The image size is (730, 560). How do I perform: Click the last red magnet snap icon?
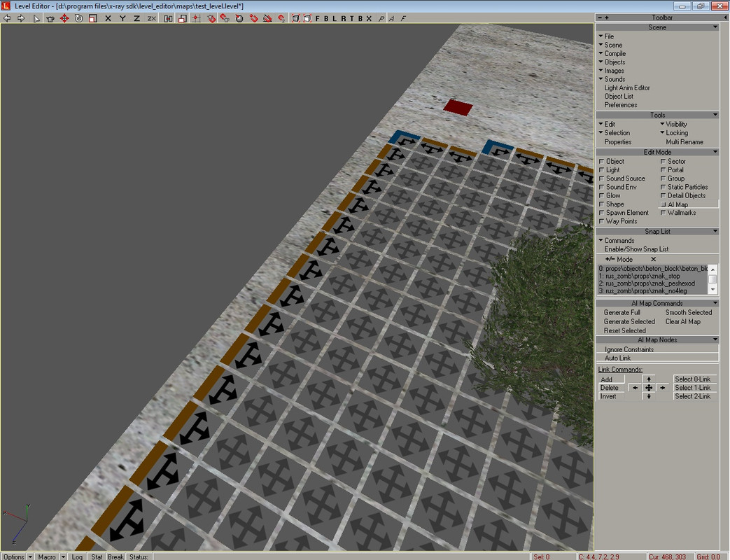tap(281, 18)
